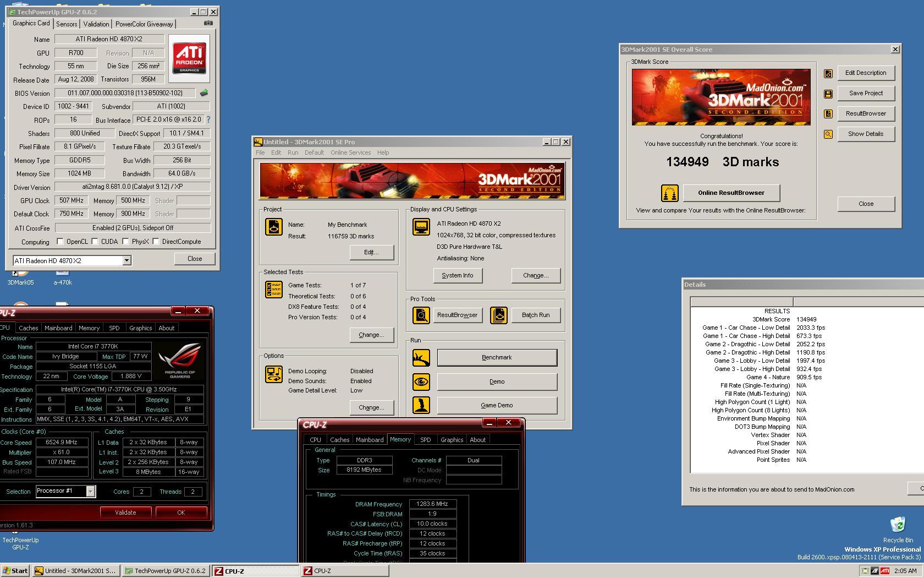Click the BIOS save chip icon in GPU-Z
The image size is (924, 578).
204,93
